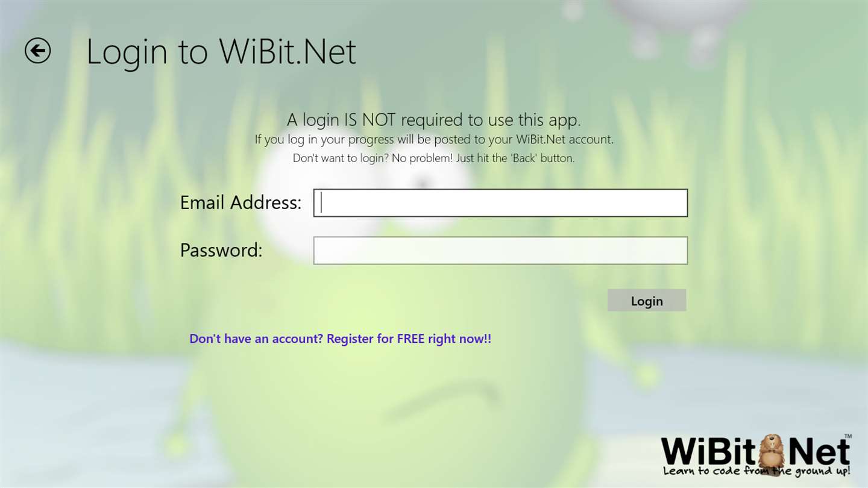Submit credentials with the Login button
Screen dimensions: 868x488
(647, 301)
